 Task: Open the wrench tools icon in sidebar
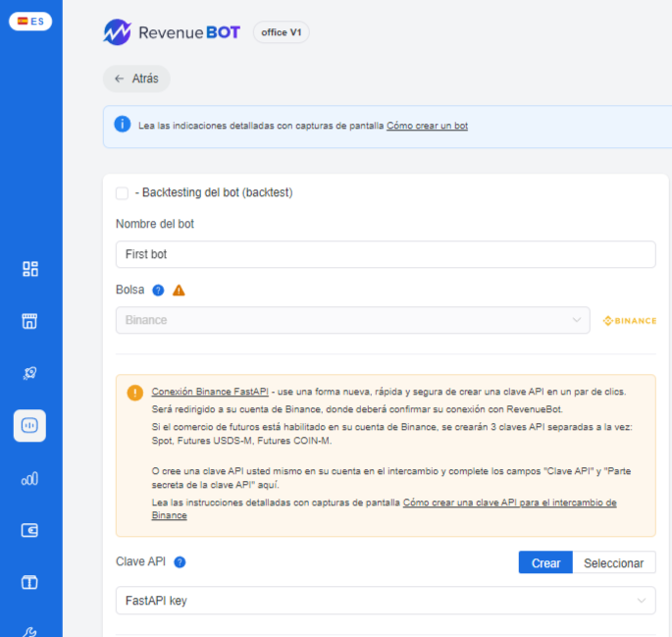click(x=30, y=632)
